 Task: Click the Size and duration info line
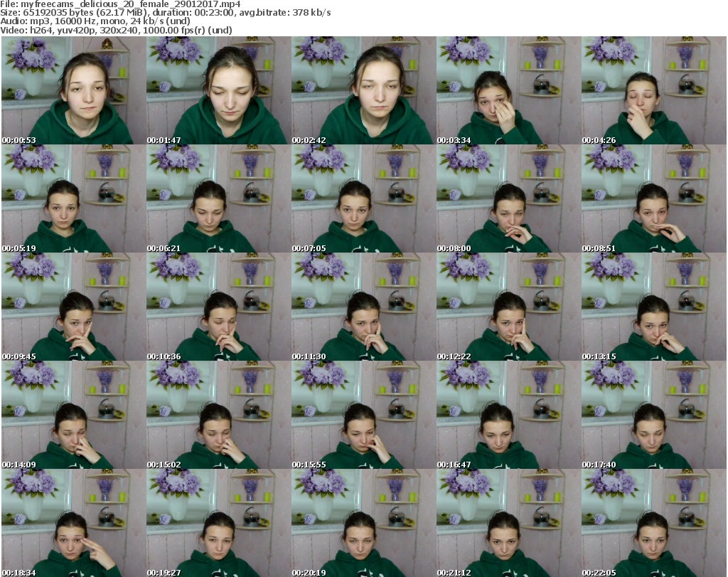pyautogui.click(x=166, y=13)
